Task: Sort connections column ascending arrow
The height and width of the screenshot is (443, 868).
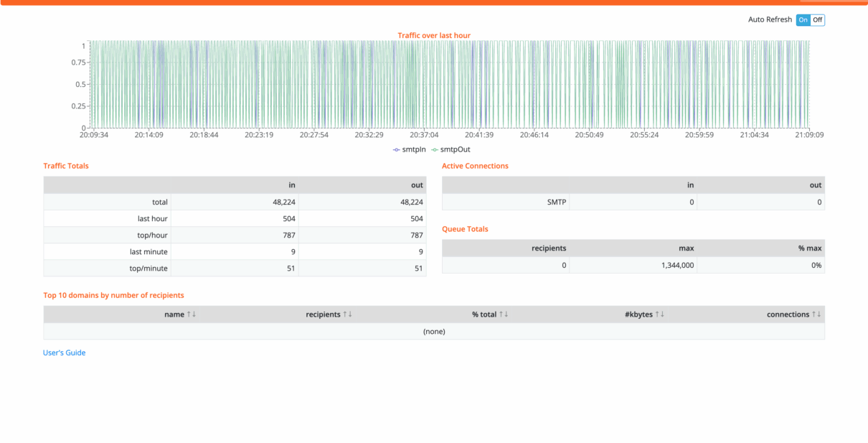Action: coord(814,314)
